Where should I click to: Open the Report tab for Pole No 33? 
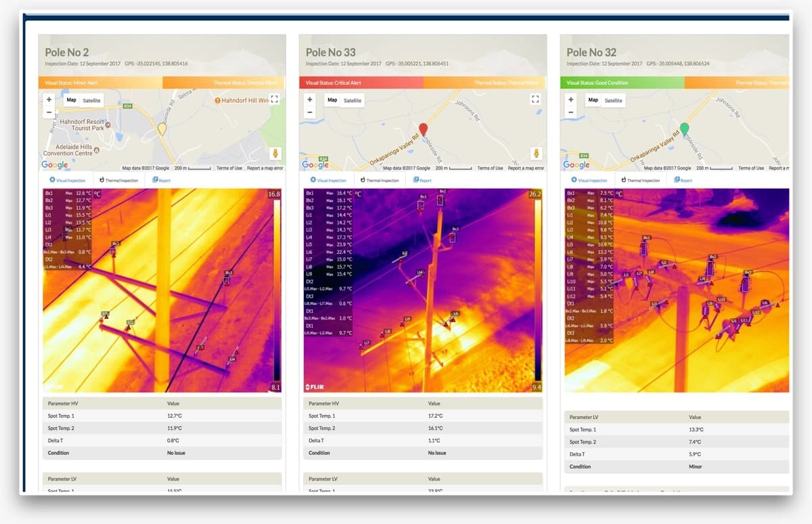[422, 180]
